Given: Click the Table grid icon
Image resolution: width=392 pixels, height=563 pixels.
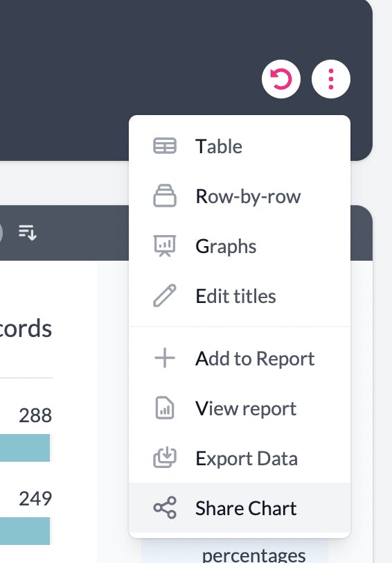Looking at the screenshot, I should (165, 146).
